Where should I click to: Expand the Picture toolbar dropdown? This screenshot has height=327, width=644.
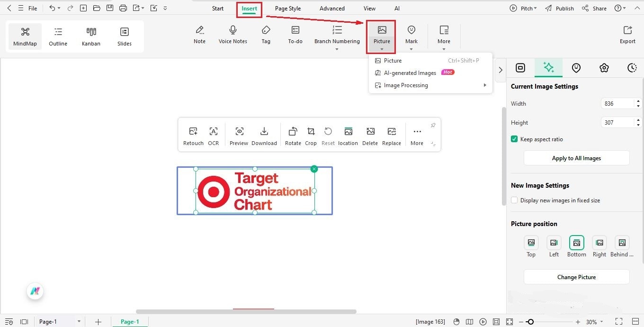coord(382,49)
